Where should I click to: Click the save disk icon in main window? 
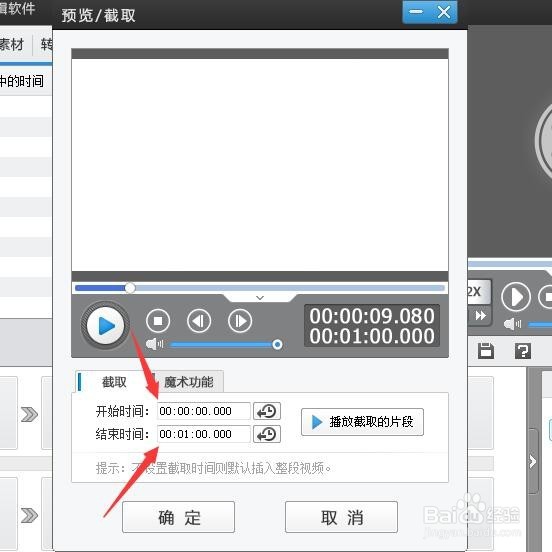[x=486, y=351]
